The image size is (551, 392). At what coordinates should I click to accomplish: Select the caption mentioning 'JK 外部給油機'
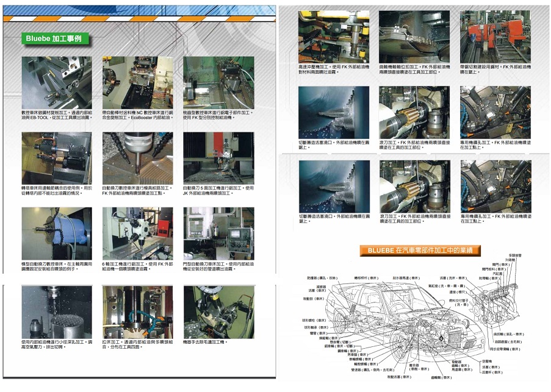pyautogui.click(x=218, y=191)
